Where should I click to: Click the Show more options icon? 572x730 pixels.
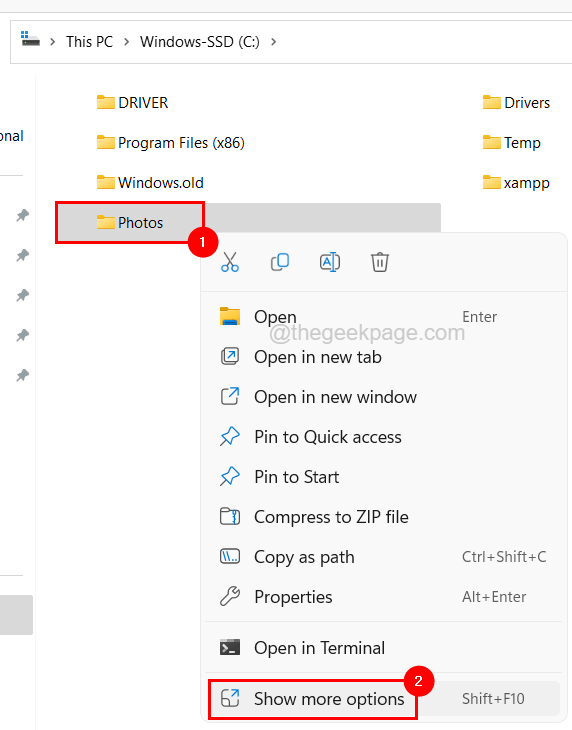(x=230, y=698)
